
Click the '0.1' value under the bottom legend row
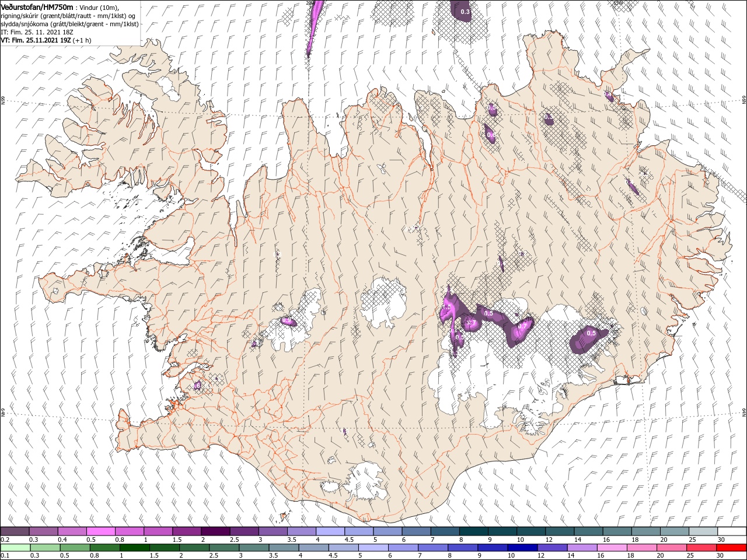[5, 556]
